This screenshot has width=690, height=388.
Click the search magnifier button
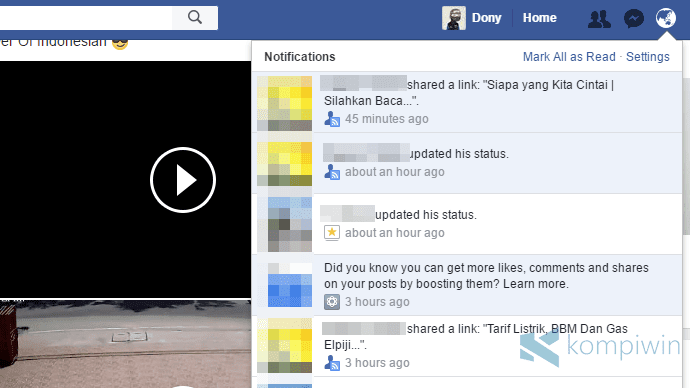click(x=195, y=18)
